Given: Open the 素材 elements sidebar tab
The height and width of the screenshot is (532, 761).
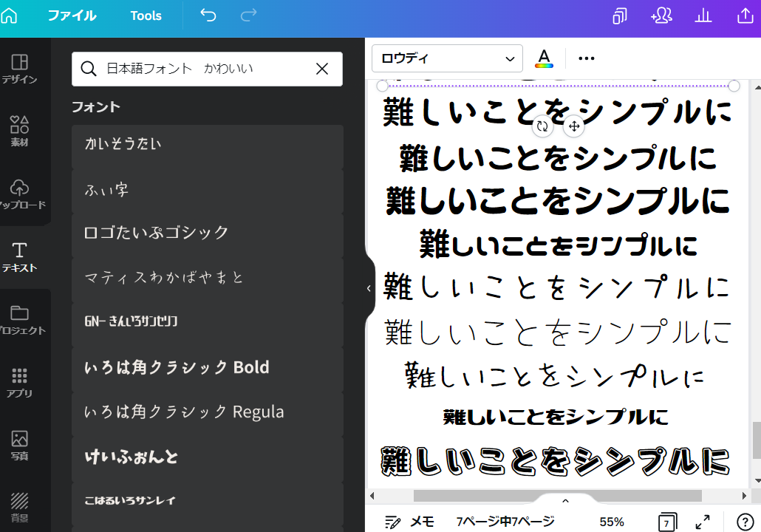Looking at the screenshot, I should pos(20,131).
